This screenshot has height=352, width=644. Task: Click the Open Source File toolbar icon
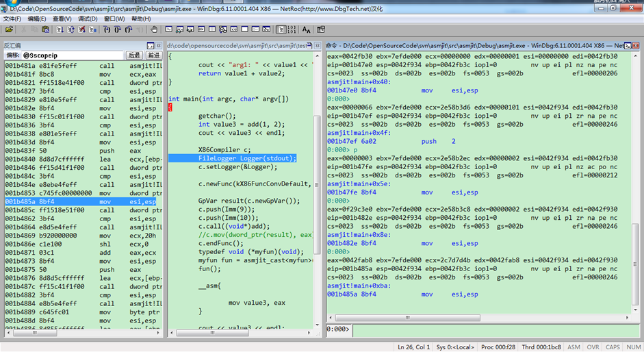tap(9, 29)
